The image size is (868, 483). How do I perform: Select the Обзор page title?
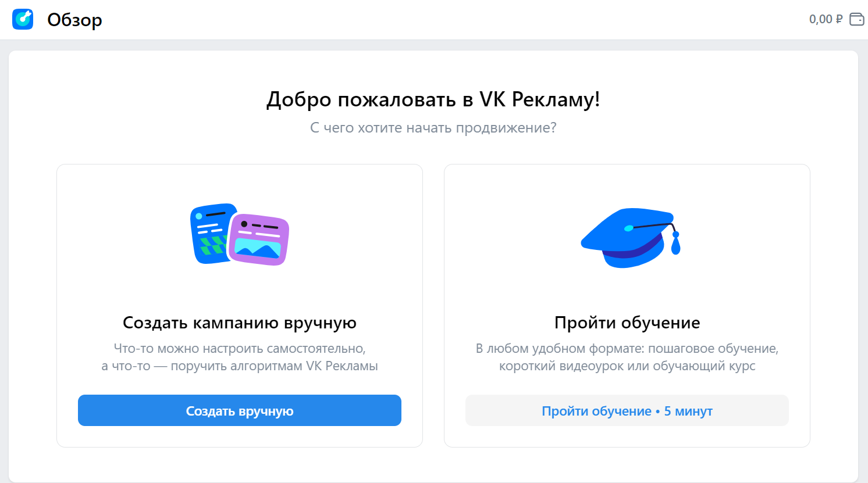click(74, 20)
